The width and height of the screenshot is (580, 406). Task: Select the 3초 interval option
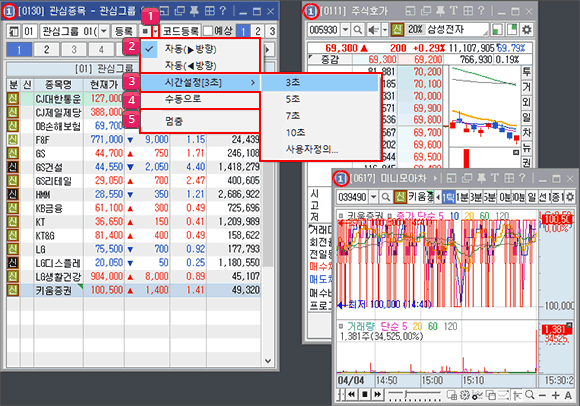[x=320, y=82]
